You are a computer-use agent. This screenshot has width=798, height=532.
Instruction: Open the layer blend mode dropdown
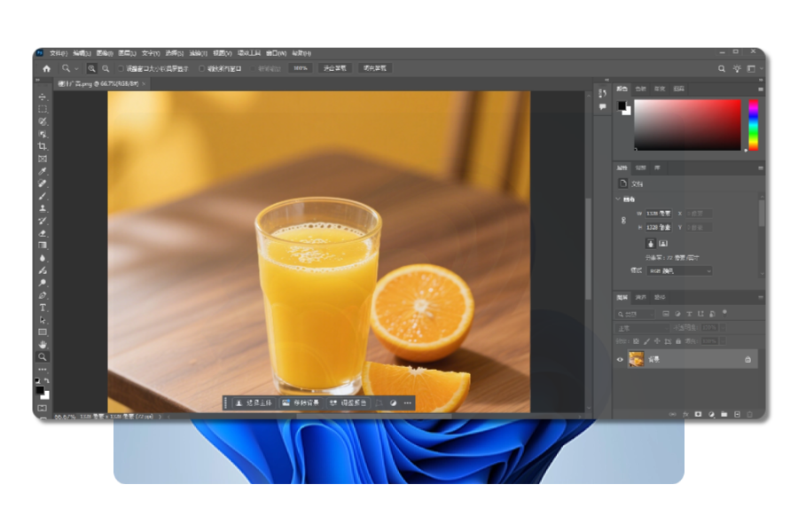click(641, 328)
